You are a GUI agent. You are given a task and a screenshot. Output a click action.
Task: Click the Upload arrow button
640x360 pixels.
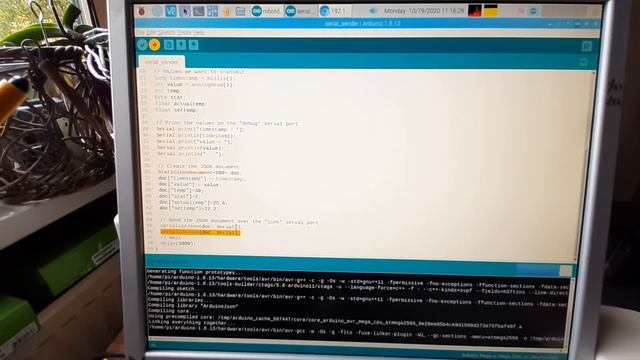point(155,45)
